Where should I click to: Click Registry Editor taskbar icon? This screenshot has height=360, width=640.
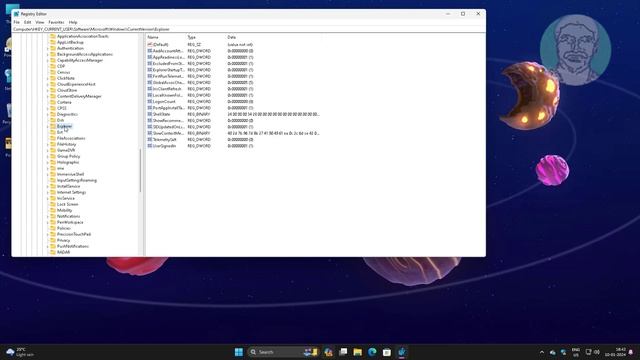402,352
